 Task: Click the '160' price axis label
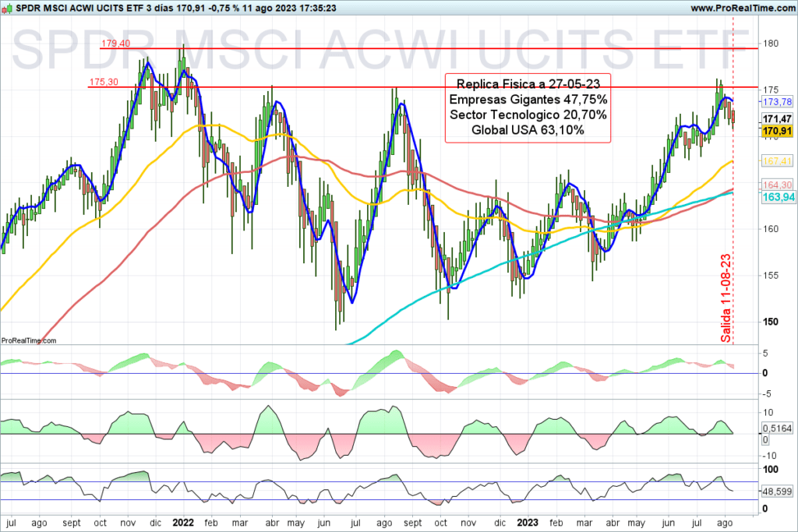tap(771, 229)
